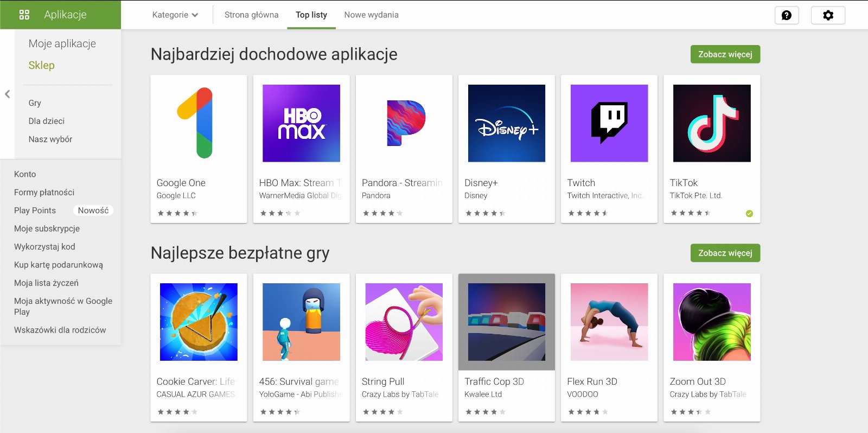Open Moja lista życzeń
The width and height of the screenshot is (868, 433).
click(x=46, y=283)
